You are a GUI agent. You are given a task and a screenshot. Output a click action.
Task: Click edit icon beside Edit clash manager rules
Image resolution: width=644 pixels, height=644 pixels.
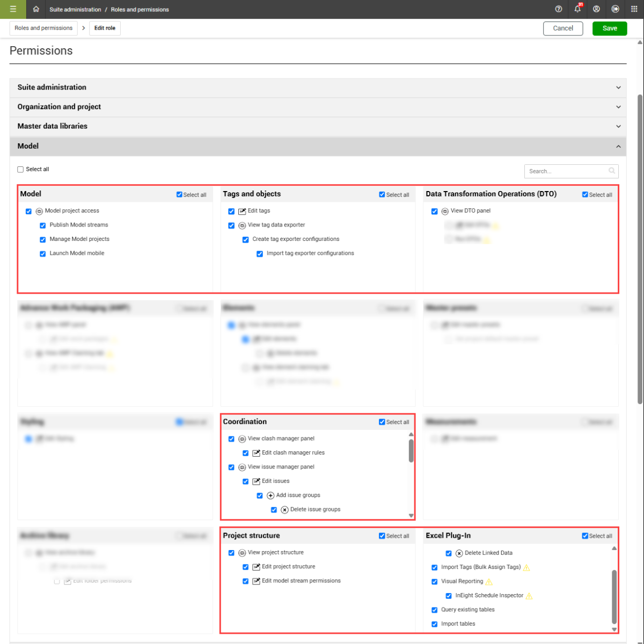(256, 453)
